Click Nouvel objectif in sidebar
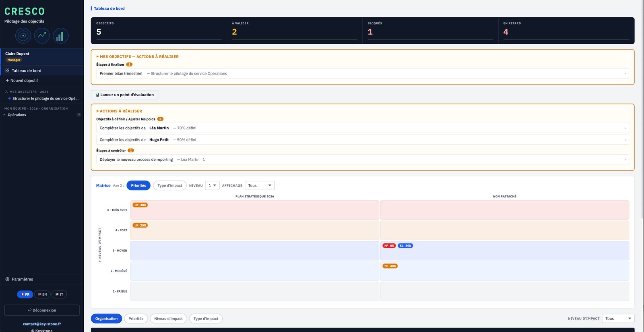The width and height of the screenshot is (644, 332). [42, 81]
